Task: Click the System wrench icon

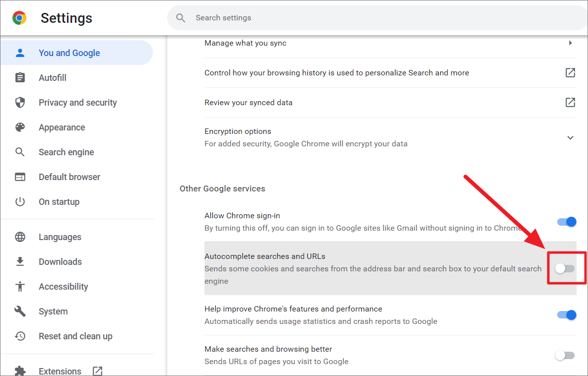Action: (x=20, y=312)
